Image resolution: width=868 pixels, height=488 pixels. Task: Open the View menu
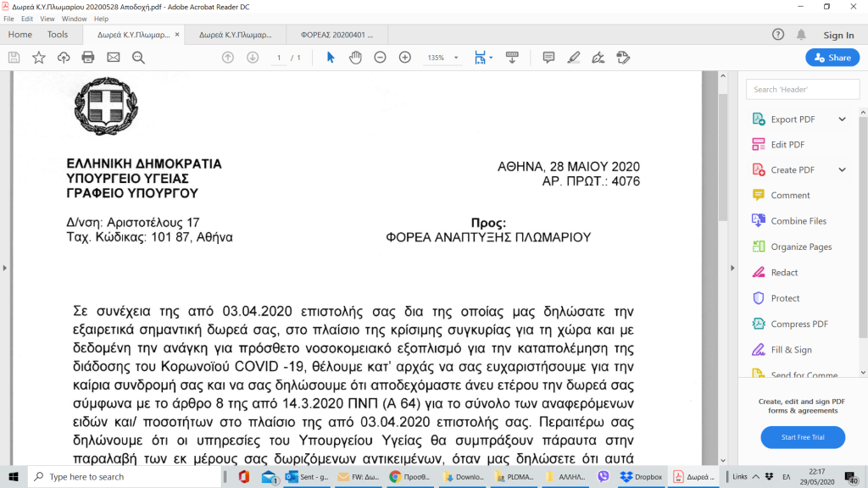pos(47,19)
